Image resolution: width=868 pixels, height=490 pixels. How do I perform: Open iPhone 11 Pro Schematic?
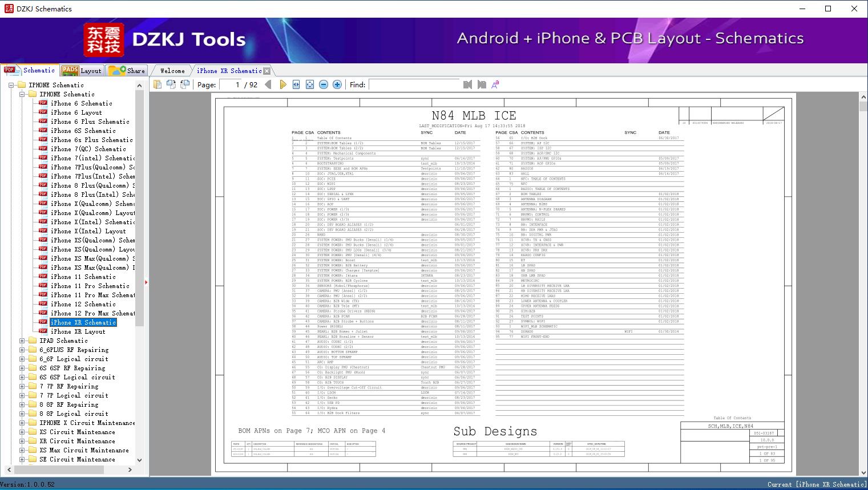point(90,286)
